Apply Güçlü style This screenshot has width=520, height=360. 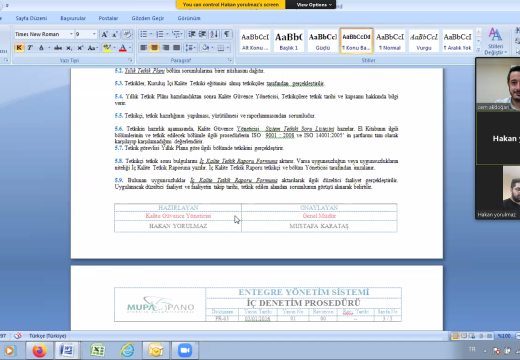pos(323,41)
